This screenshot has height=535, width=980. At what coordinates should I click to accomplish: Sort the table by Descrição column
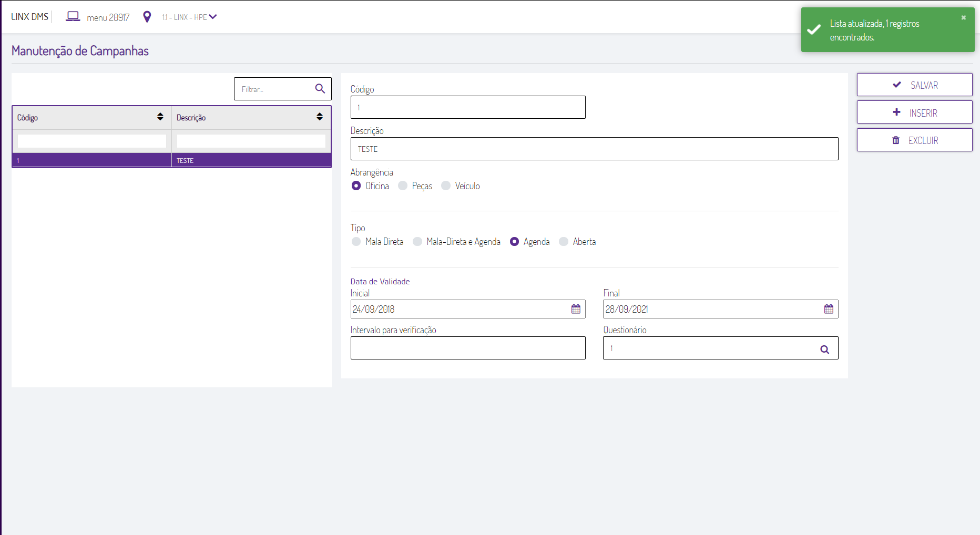[x=319, y=117]
